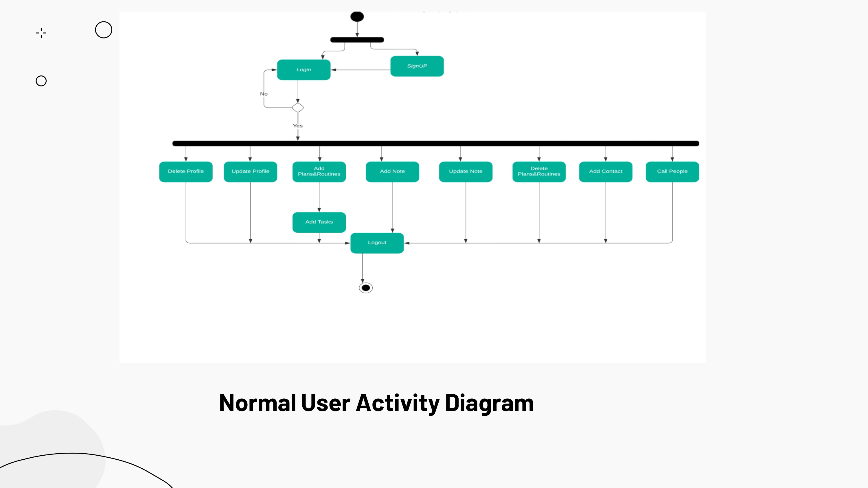
Task: Expand the Call People node options
Action: pyautogui.click(x=672, y=172)
